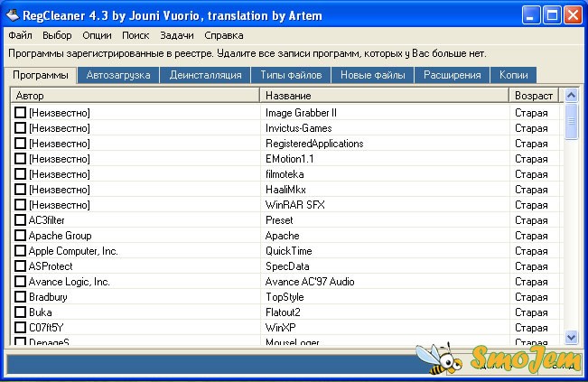588x382 pixels.
Task: Mark the WinRAR SFX entry checkbox
Action: point(20,205)
